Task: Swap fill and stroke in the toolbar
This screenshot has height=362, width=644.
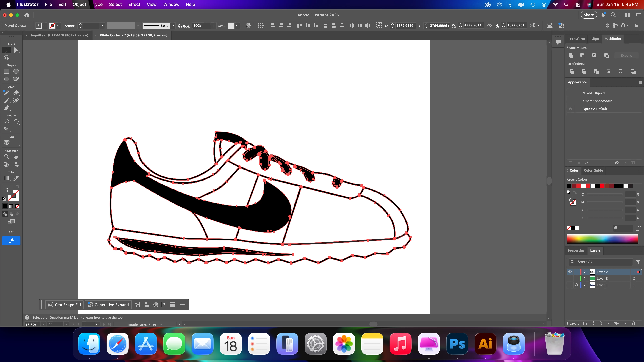Action: [x=17, y=186]
